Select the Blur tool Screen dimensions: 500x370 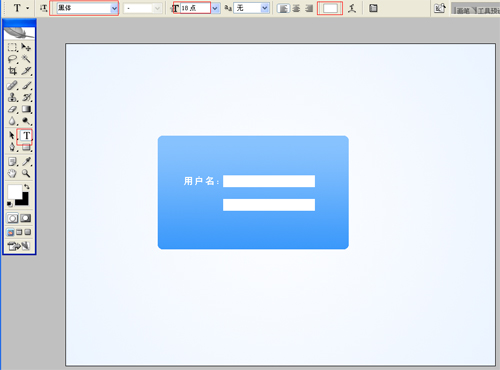[x=12, y=121]
